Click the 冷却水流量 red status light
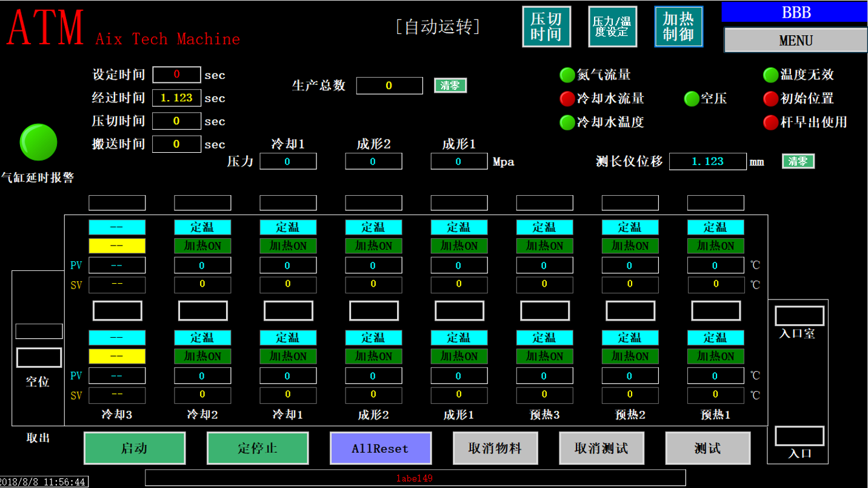The image size is (868, 488). tap(567, 99)
